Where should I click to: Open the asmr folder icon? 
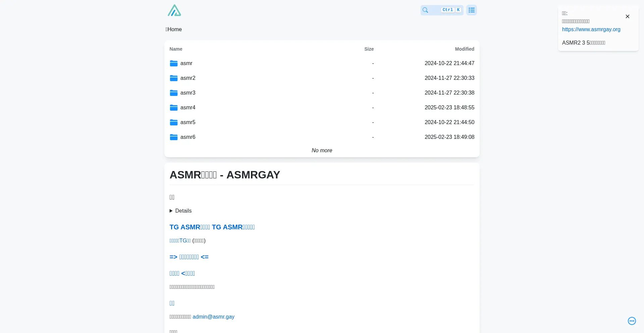click(173, 63)
